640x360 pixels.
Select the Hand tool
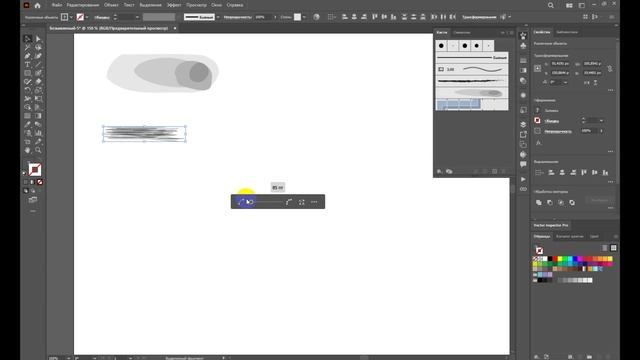coord(27,150)
